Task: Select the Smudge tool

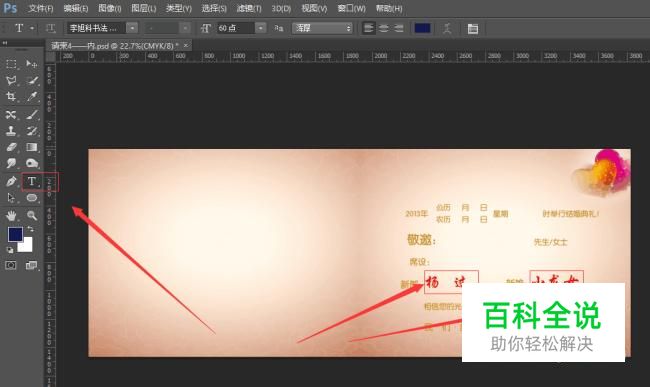Action: pyautogui.click(x=11, y=163)
